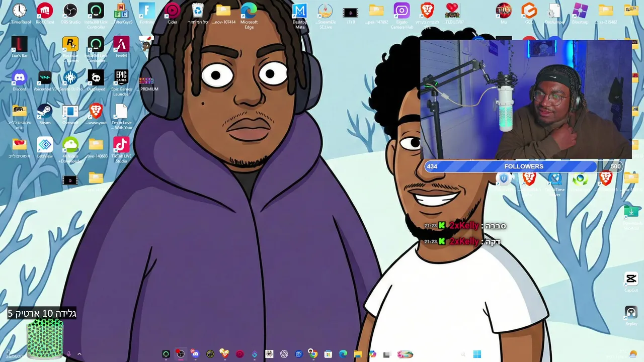Screen dimensions: 644x362
Task: Open File Explorer from the taskbar
Action: (358, 354)
